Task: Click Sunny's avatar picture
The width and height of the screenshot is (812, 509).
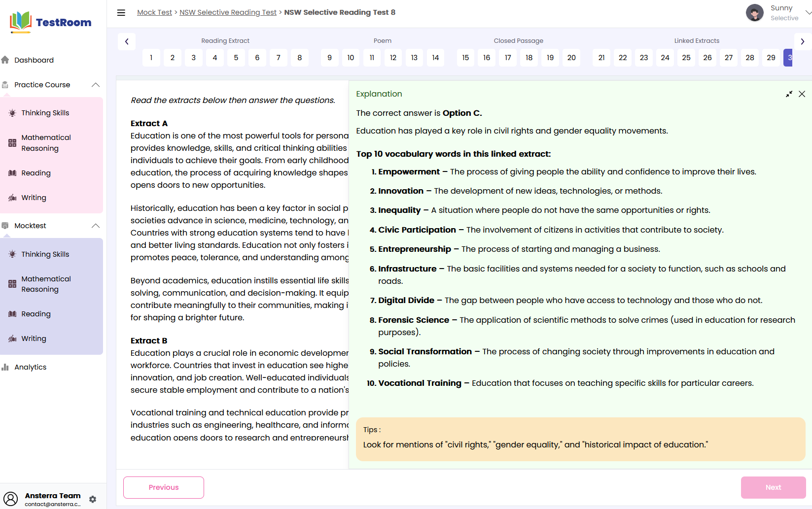Action: (754, 13)
